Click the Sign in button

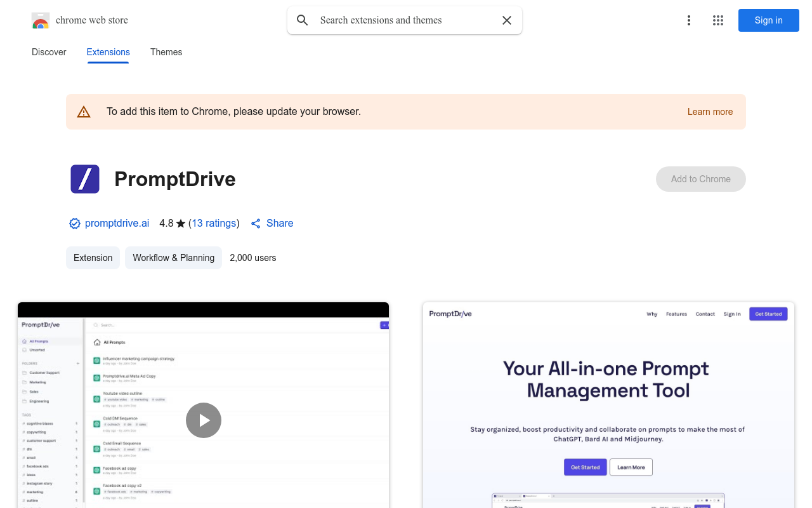click(x=769, y=20)
